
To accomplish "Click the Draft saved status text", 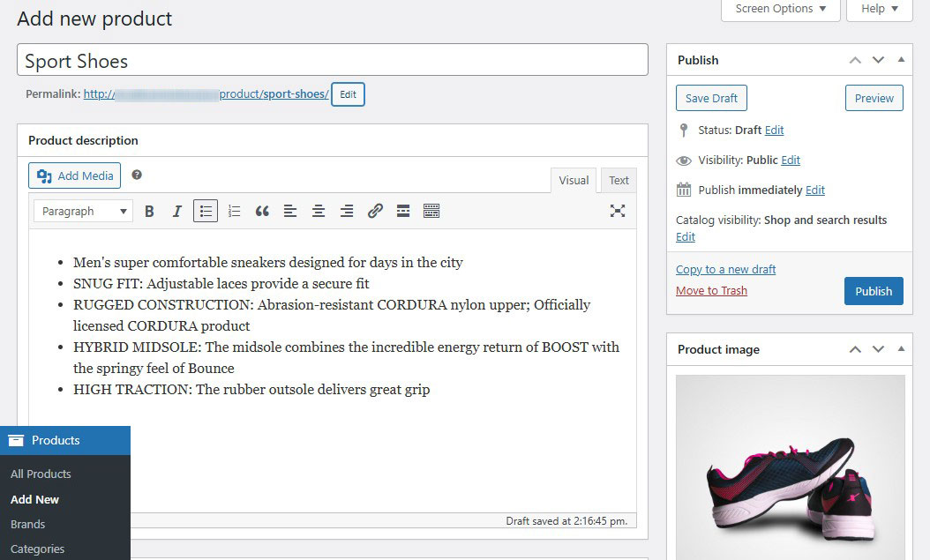I will tap(566, 521).
